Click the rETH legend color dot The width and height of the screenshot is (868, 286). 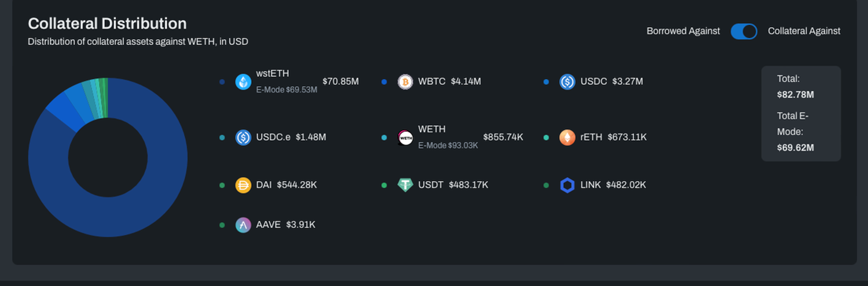point(546,138)
